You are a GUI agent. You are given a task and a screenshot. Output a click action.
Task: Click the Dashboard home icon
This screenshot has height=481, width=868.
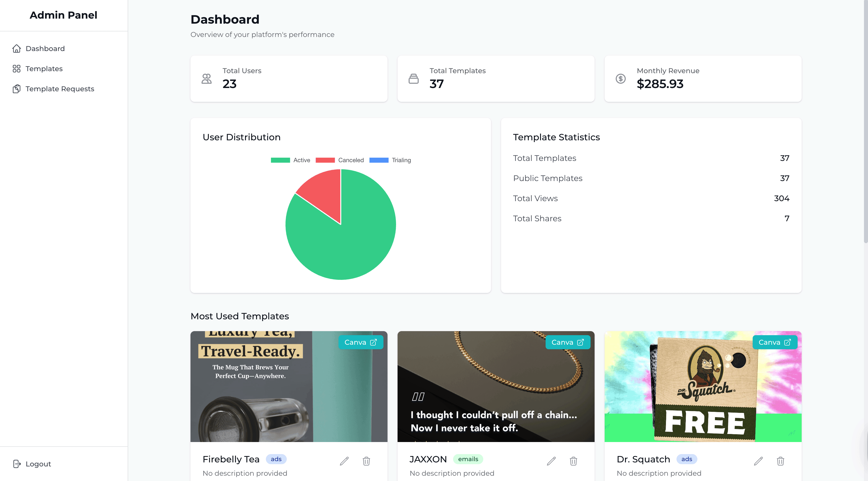tap(17, 49)
